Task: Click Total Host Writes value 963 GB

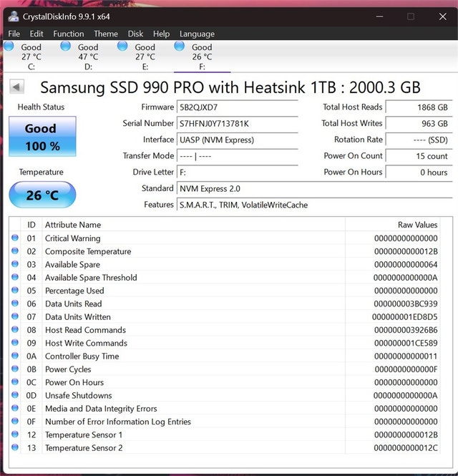Action: click(419, 124)
